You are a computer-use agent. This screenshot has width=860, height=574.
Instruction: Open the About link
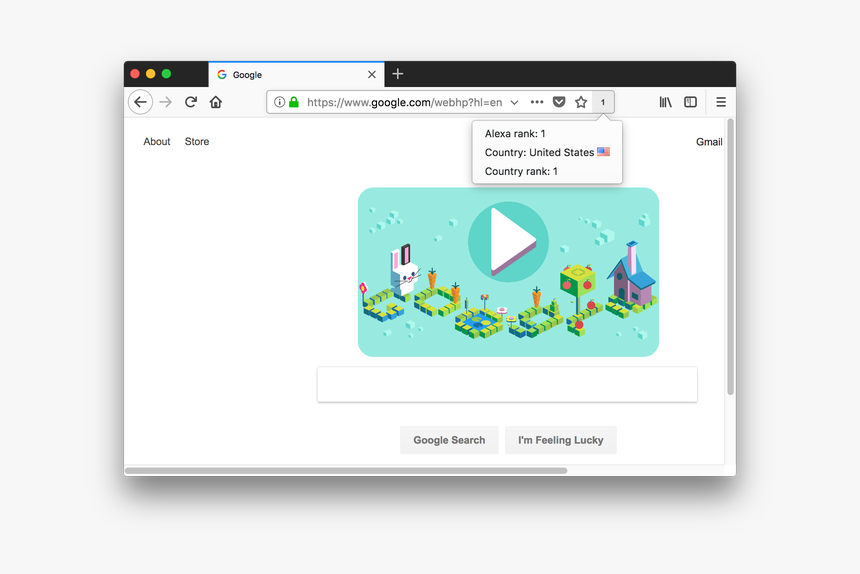tap(157, 141)
